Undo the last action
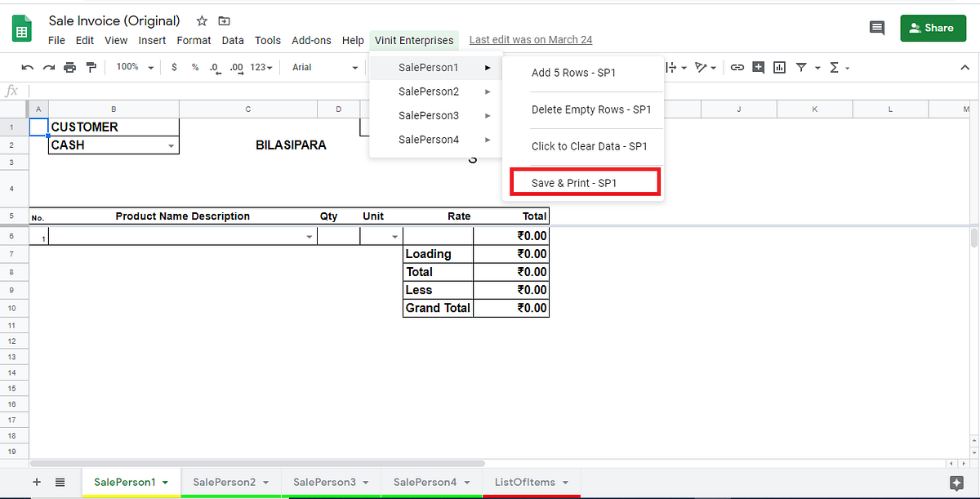980x499 pixels. point(27,67)
